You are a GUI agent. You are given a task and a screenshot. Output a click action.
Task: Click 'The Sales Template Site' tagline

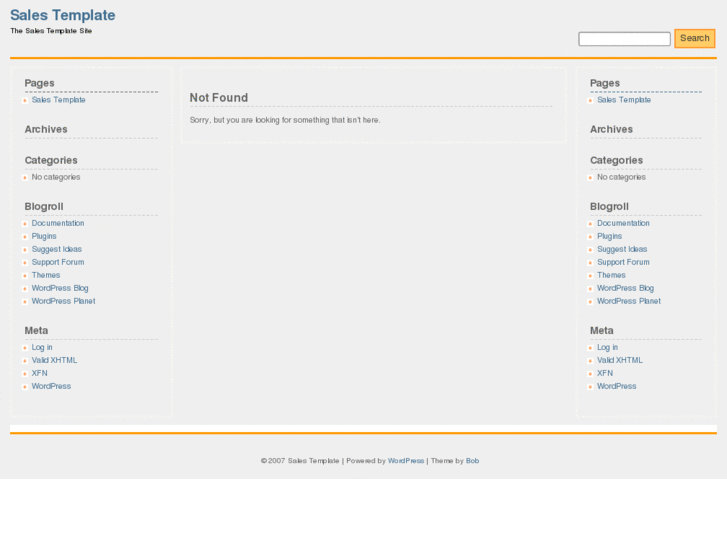[x=51, y=31]
